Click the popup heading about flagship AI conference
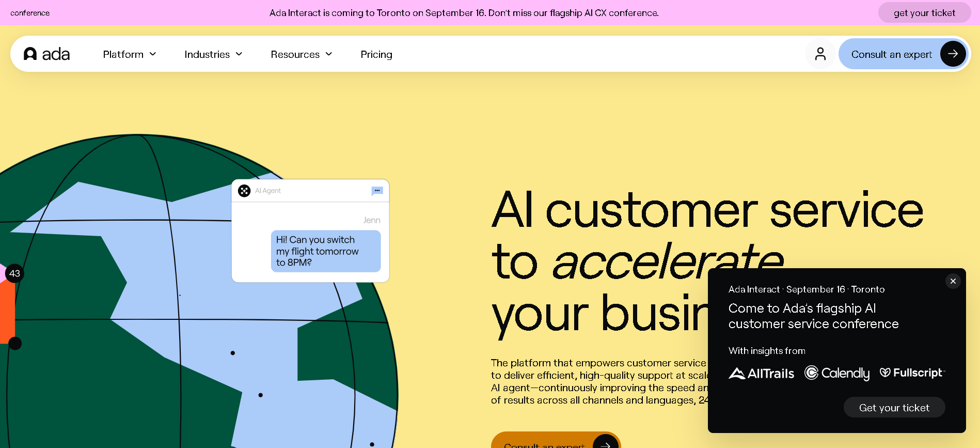The image size is (980, 448). pos(813,316)
